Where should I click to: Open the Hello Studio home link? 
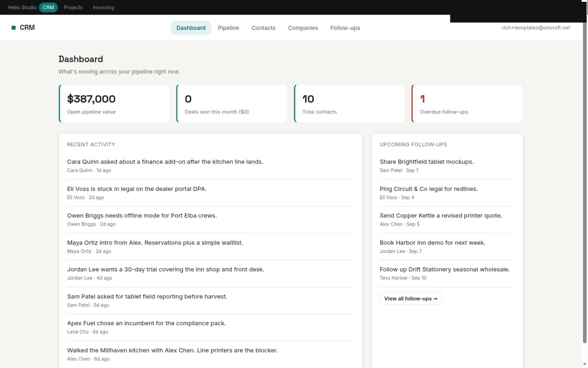coord(22,7)
